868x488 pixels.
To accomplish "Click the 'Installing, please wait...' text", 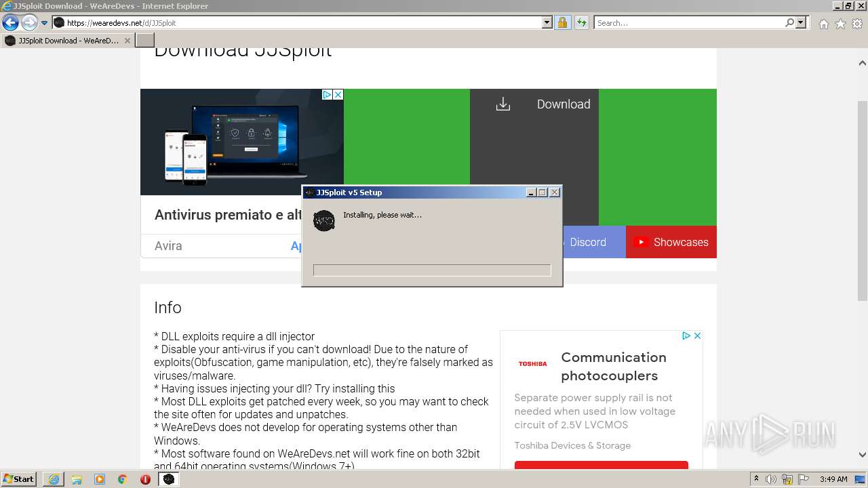I will pyautogui.click(x=382, y=215).
